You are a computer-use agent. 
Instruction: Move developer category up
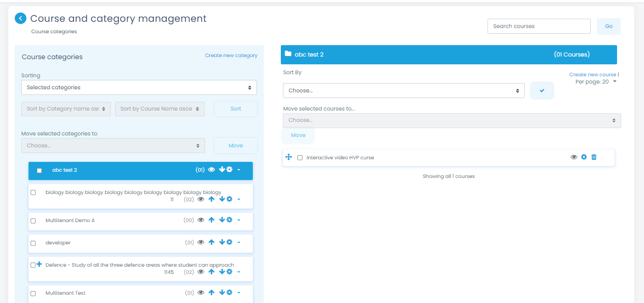pos(211,242)
